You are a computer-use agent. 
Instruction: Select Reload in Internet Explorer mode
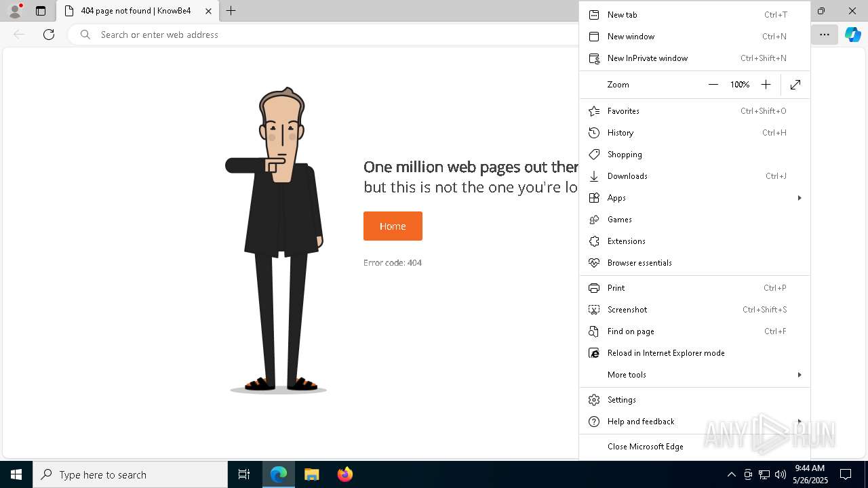tap(694, 353)
